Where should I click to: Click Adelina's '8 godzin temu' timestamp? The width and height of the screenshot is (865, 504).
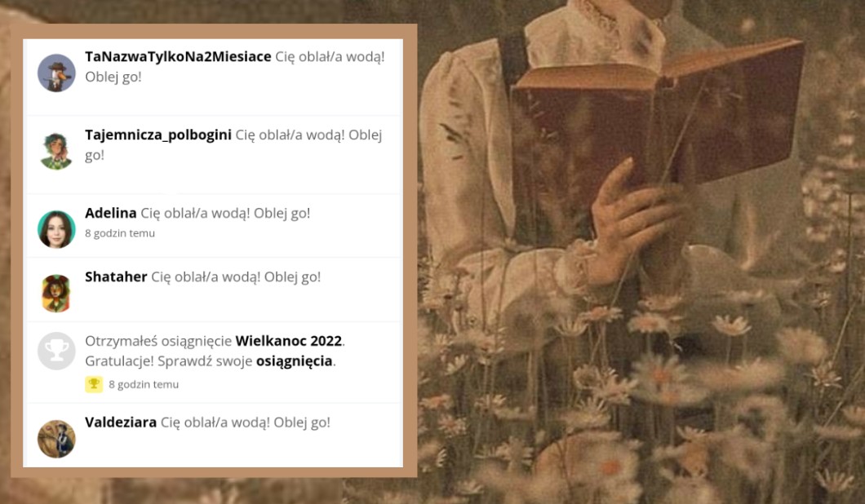pos(120,233)
